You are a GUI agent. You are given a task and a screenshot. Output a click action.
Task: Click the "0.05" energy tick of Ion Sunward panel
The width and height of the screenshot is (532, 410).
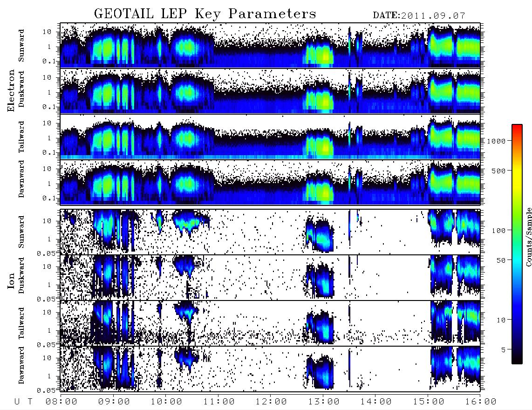tap(46, 253)
